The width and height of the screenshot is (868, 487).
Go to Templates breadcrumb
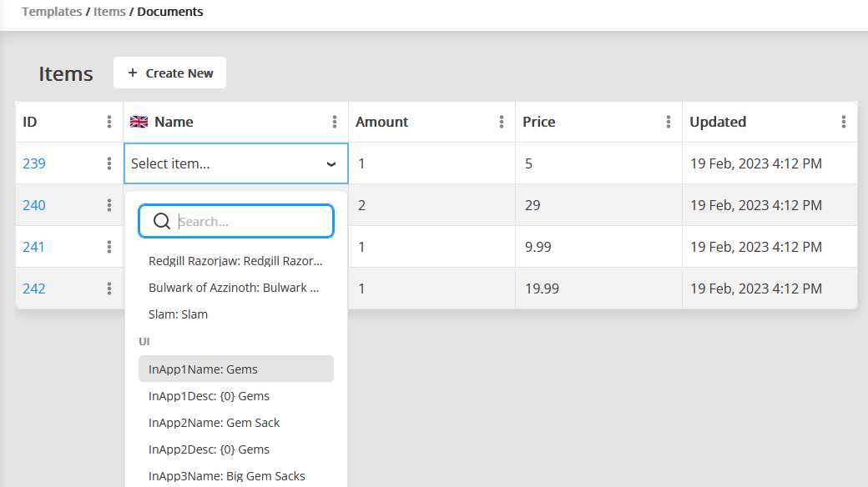(x=52, y=12)
